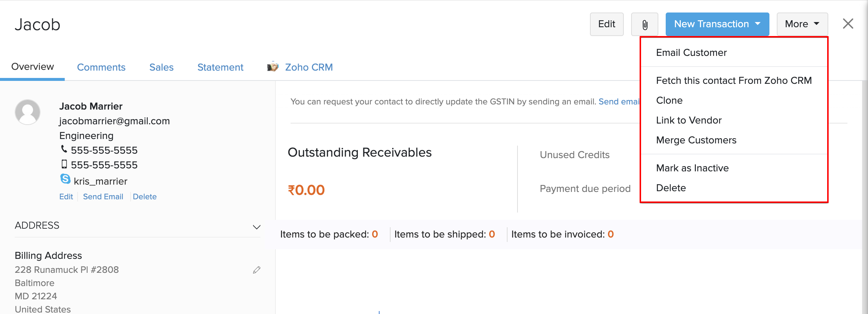Open the New Transaction dropdown
Image resolution: width=868 pixels, height=314 pixels.
click(716, 24)
